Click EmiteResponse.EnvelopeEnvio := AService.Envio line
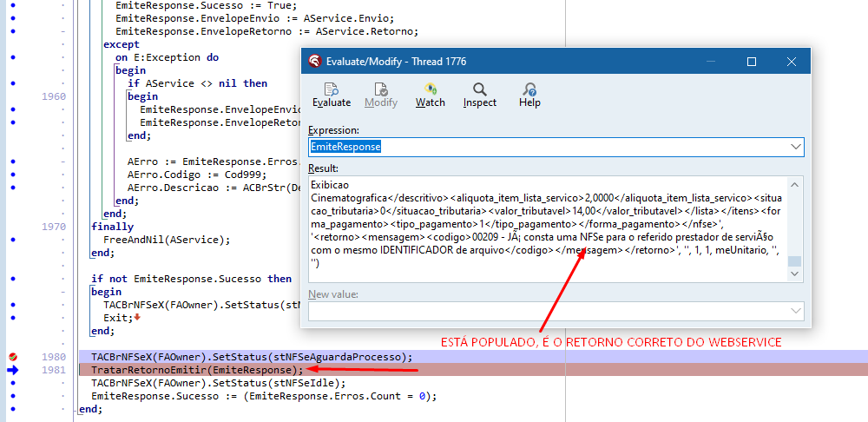This screenshot has height=422, width=868. coord(255,18)
